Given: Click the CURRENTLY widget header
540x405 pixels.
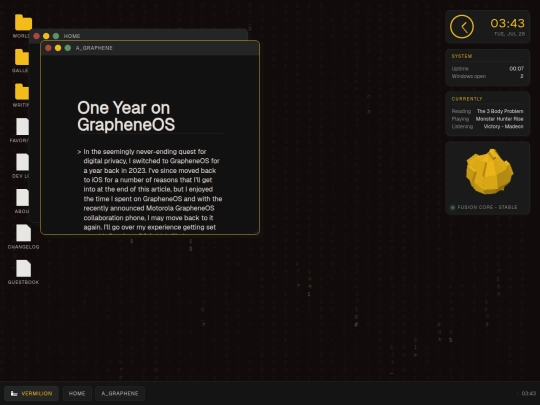Looking at the screenshot, I should click(x=467, y=99).
